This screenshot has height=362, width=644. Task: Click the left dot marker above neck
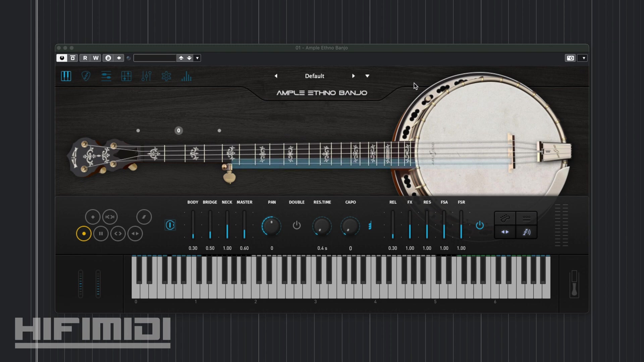click(x=138, y=130)
